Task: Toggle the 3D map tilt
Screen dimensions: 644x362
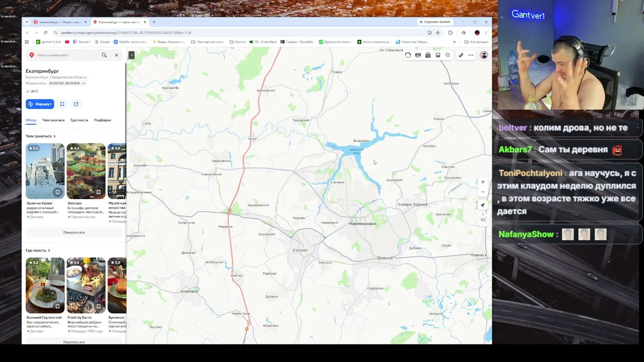Action: (x=483, y=220)
